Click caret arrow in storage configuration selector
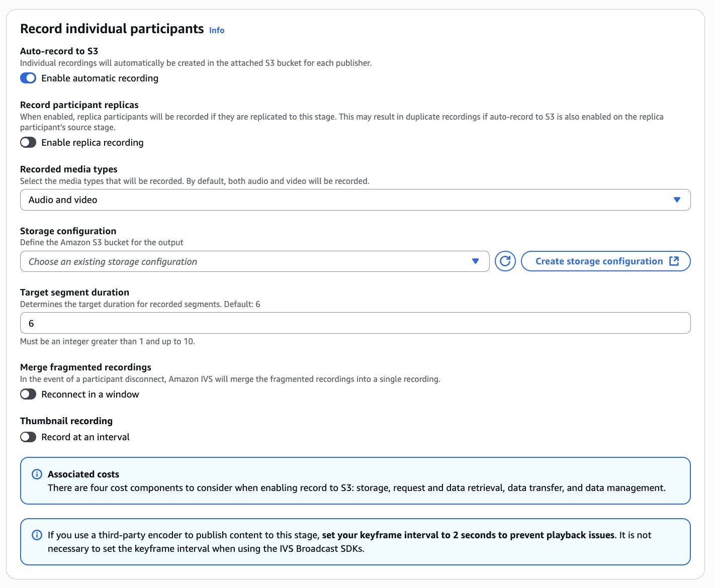Image resolution: width=715 pixels, height=588 pixels. tap(475, 261)
